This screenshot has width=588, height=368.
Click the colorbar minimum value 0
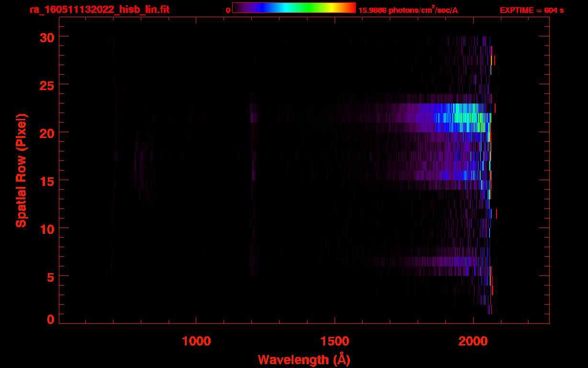point(228,10)
